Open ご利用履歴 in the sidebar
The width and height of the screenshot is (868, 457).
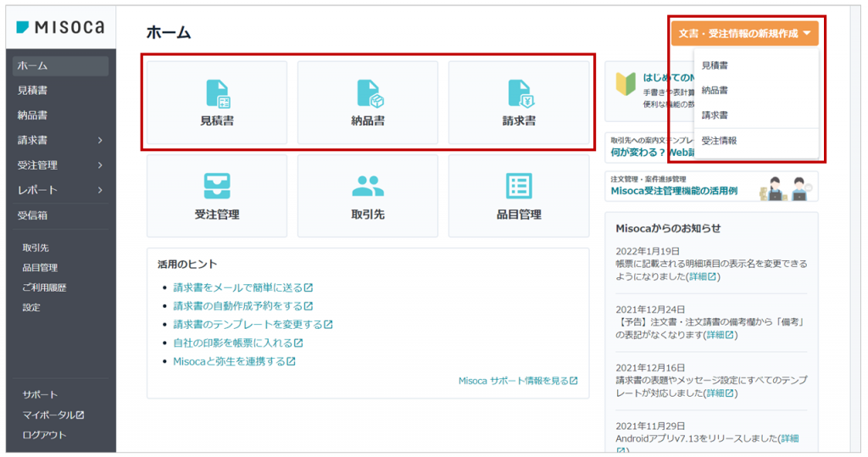pos(44,288)
